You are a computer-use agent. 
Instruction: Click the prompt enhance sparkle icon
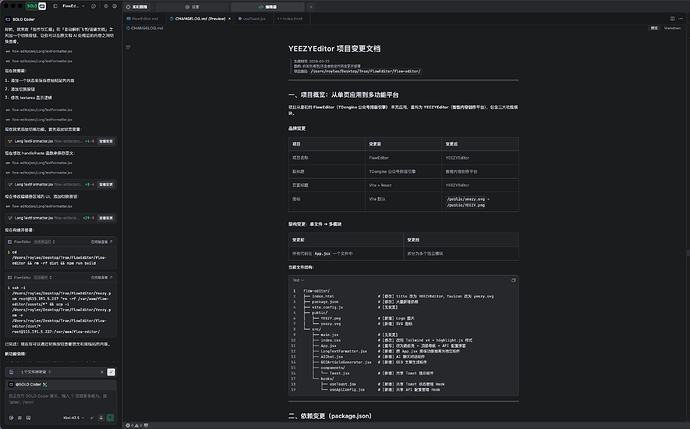point(92,418)
